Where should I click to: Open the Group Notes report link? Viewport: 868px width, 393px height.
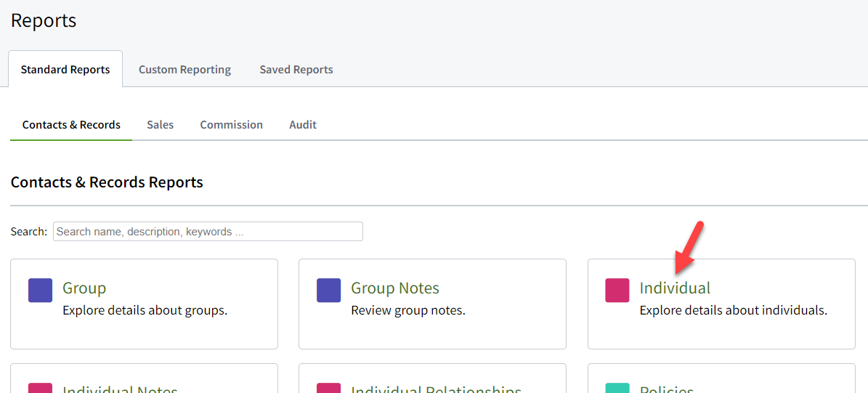(395, 288)
